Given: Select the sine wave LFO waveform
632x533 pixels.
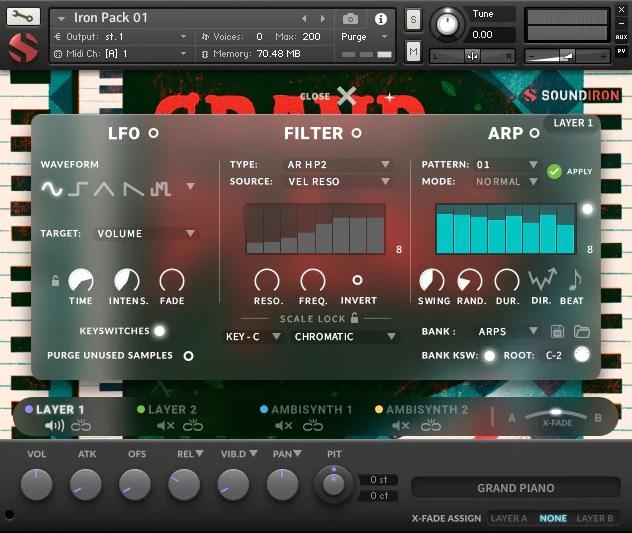Looking at the screenshot, I should (x=52, y=189).
